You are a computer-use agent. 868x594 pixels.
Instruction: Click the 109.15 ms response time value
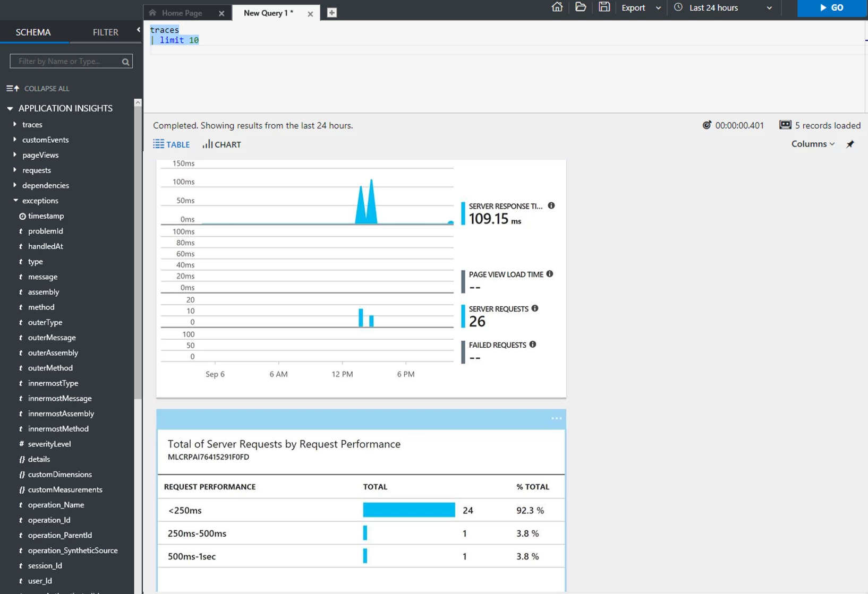pyautogui.click(x=495, y=219)
